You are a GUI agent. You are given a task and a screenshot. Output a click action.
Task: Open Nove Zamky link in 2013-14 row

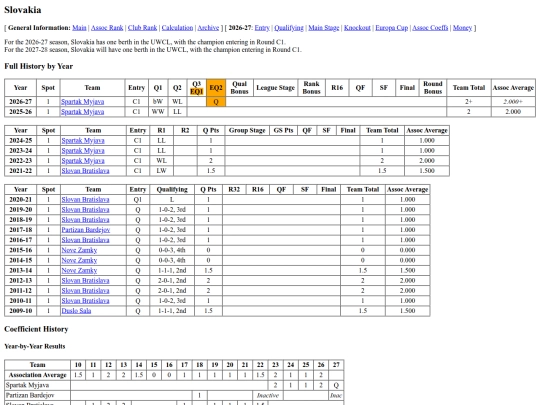(x=79, y=270)
